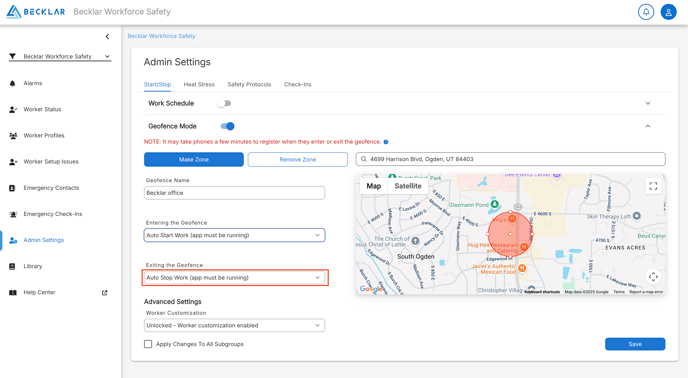
Task: Open Alarms from the sidebar bell icon
Action: point(12,83)
